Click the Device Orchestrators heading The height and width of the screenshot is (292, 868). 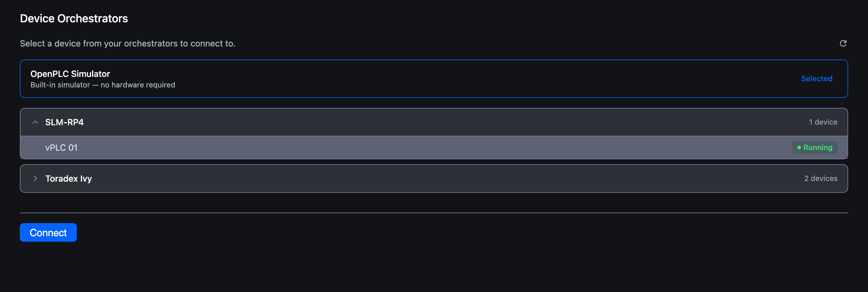(74, 19)
